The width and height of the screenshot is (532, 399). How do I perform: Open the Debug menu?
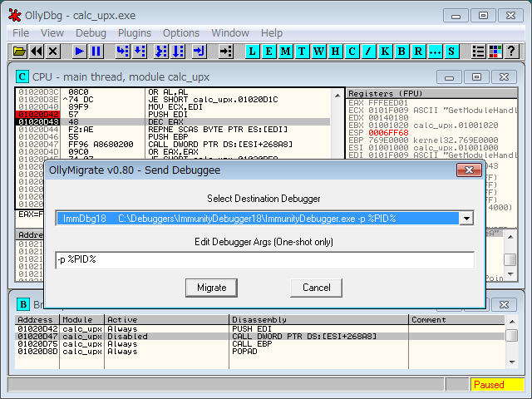click(91, 33)
